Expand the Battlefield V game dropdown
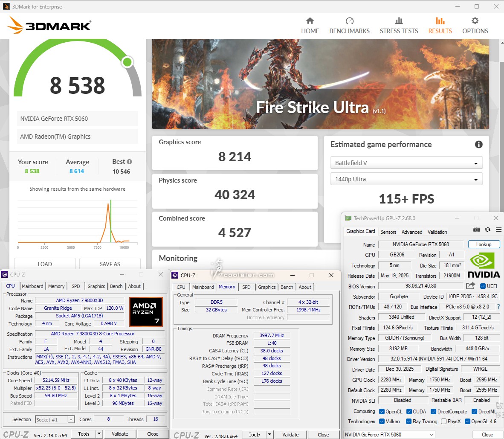This screenshot has height=439, width=504. (x=406, y=163)
